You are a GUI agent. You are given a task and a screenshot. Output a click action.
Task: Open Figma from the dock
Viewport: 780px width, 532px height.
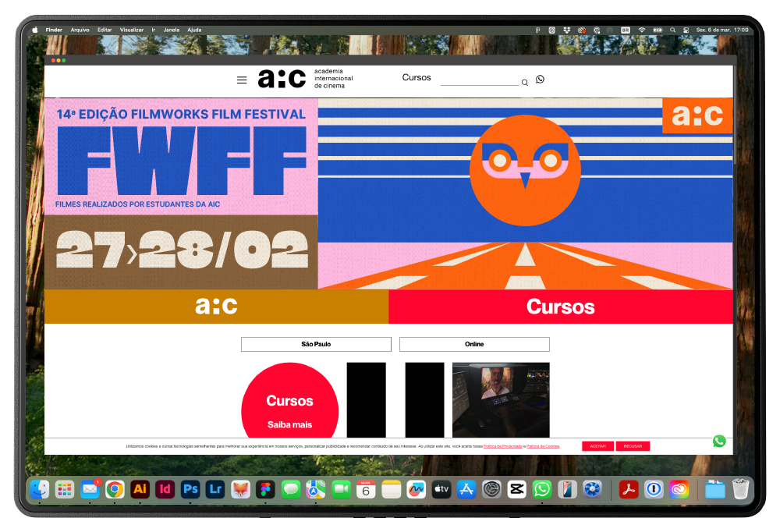(266, 489)
